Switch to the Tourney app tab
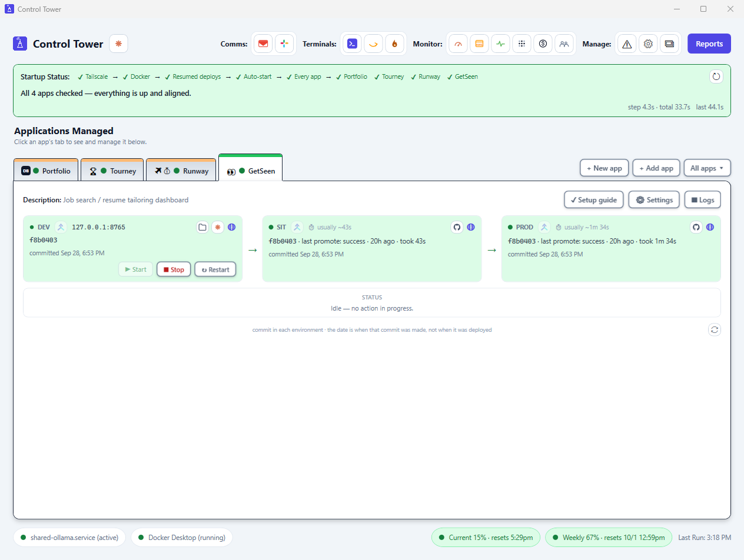Screen dimensions: 744x560 tap(112, 171)
